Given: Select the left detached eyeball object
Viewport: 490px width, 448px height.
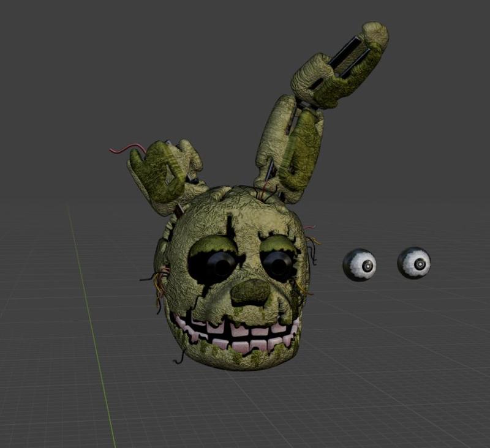Looking at the screenshot, I should click(360, 265).
